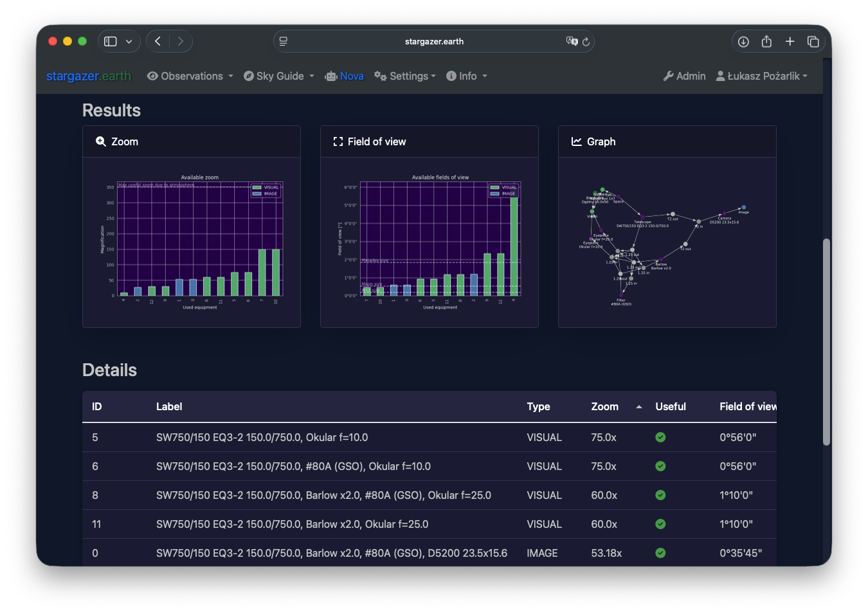Click the Safari sidebar toggle icon
The width and height of the screenshot is (868, 614).
(111, 42)
